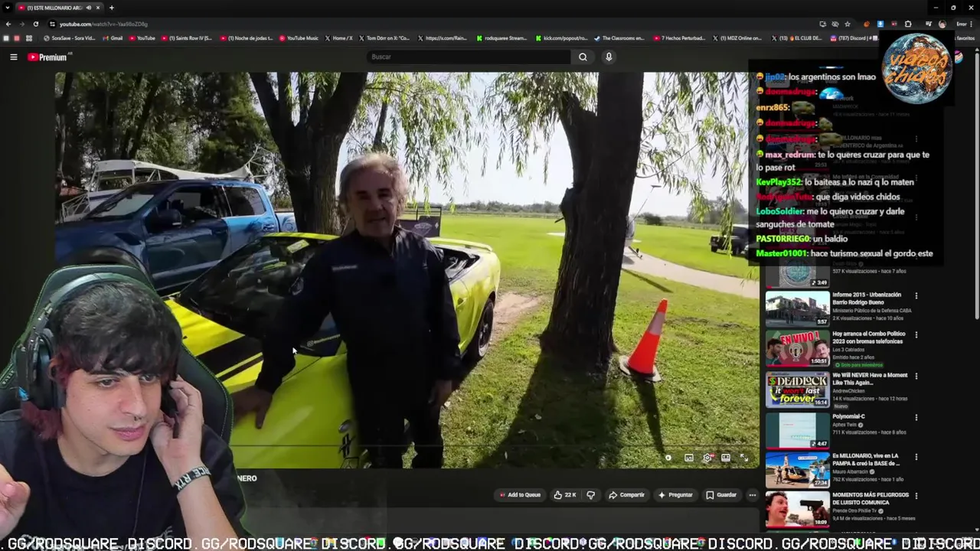Open the Home / X bookmark
980x551 pixels.
[339, 37]
